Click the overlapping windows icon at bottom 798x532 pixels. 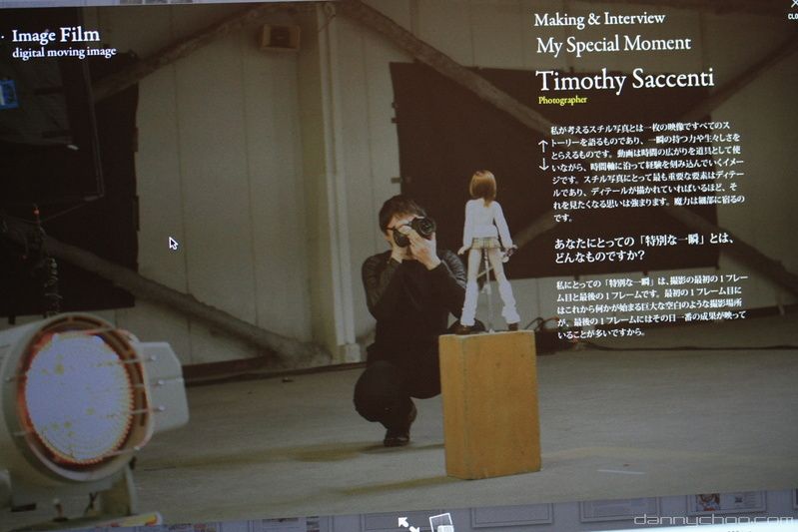(x=439, y=522)
